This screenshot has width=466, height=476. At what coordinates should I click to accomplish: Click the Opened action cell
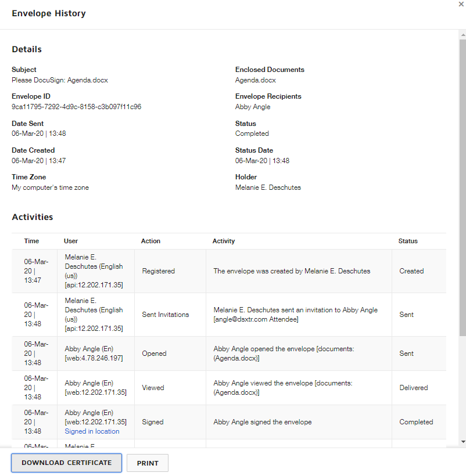click(154, 354)
